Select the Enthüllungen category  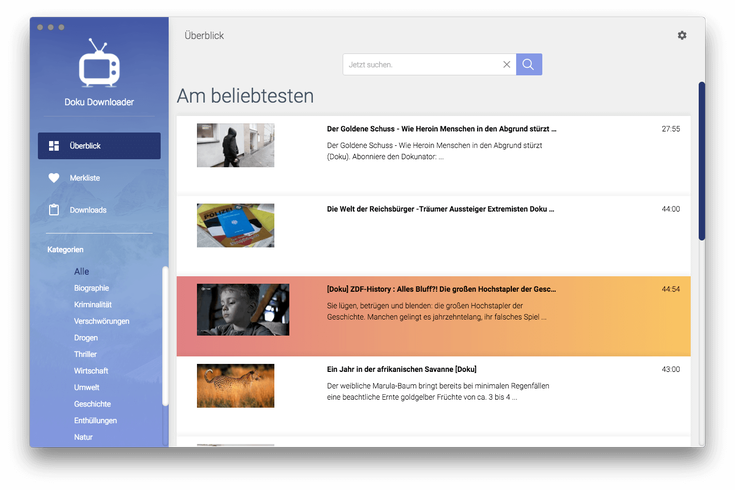[95, 421]
